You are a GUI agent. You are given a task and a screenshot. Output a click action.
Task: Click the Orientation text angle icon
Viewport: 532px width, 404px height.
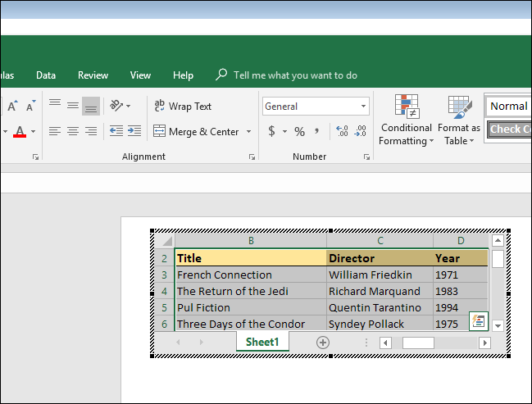click(x=116, y=106)
